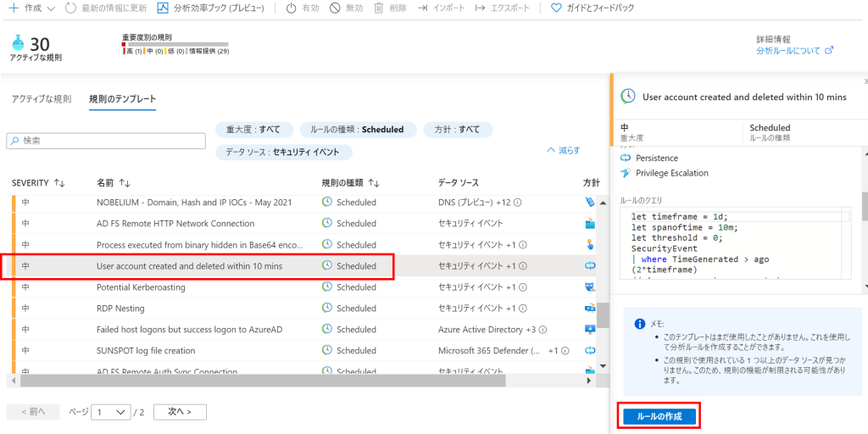This screenshot has width=868, height=434.
Task: Collapse filters with 減らす
Action: click(564, 150)
